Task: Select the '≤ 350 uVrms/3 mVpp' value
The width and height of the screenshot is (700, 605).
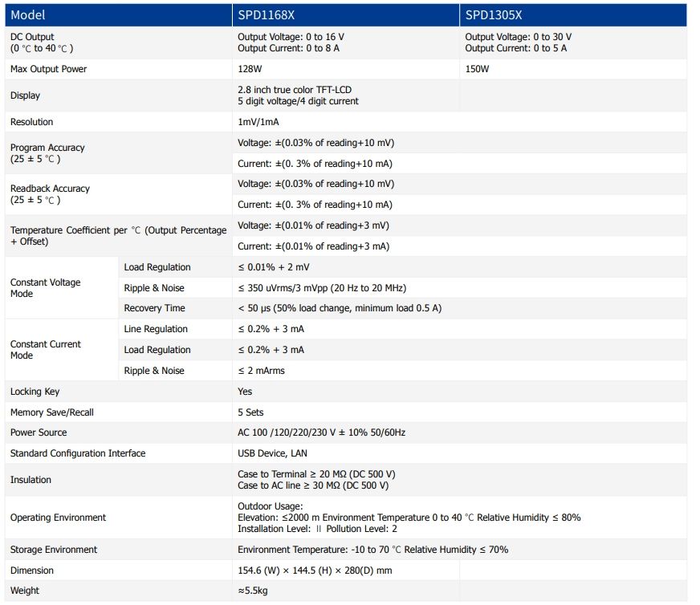Action: coord(283,288)
